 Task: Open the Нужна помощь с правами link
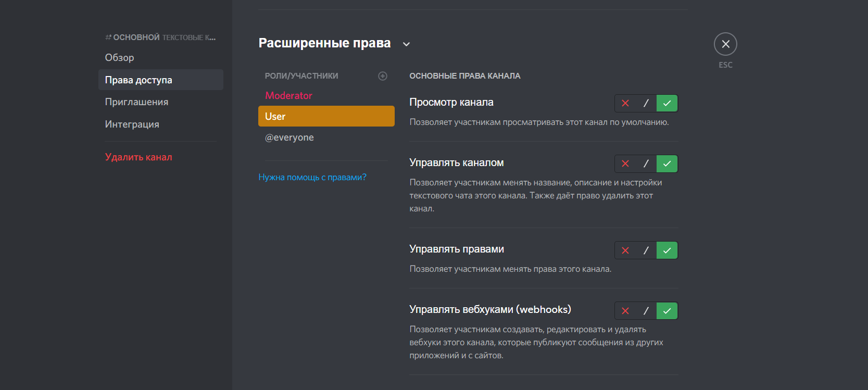coord(312,177)
